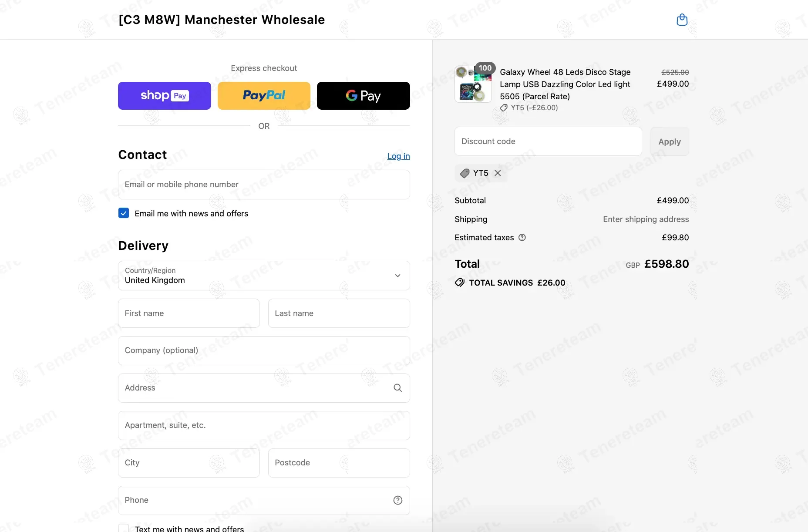Click the Log in link

pos(398,156)
